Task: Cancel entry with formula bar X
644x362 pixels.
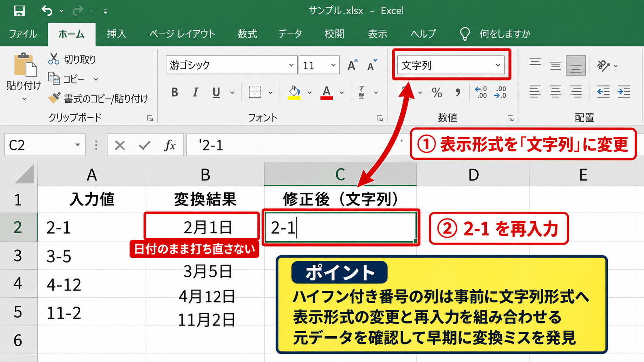Action: [120, 145]
